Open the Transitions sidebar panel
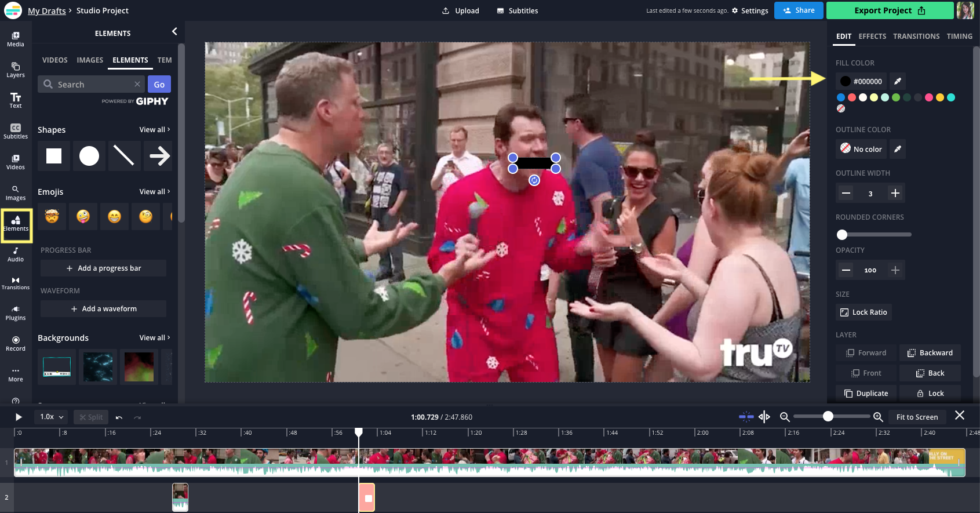The height and width of the screenshot is (513, 980). click(x=16, y=283)
